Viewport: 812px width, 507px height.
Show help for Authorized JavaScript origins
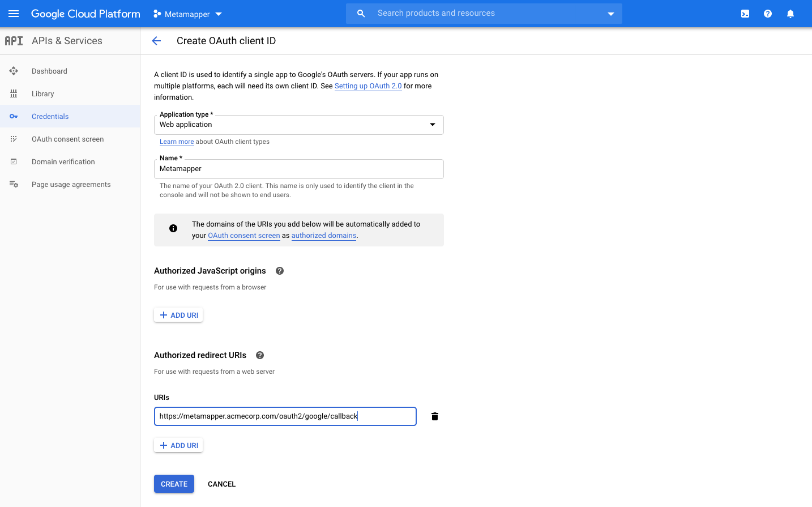[280, 271]
